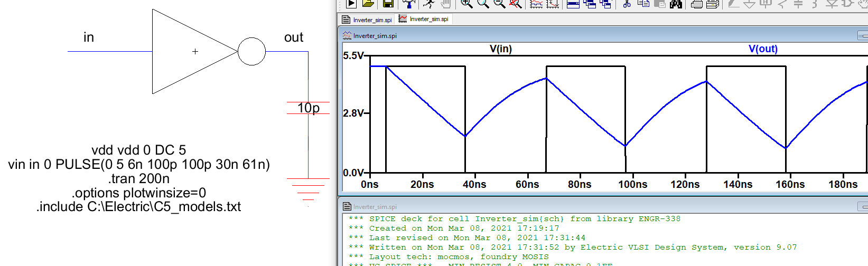Open the Pick Visible Traces icon
This screenshot has height=266, width=868.
pyautogui.click(x=536, y=4)
